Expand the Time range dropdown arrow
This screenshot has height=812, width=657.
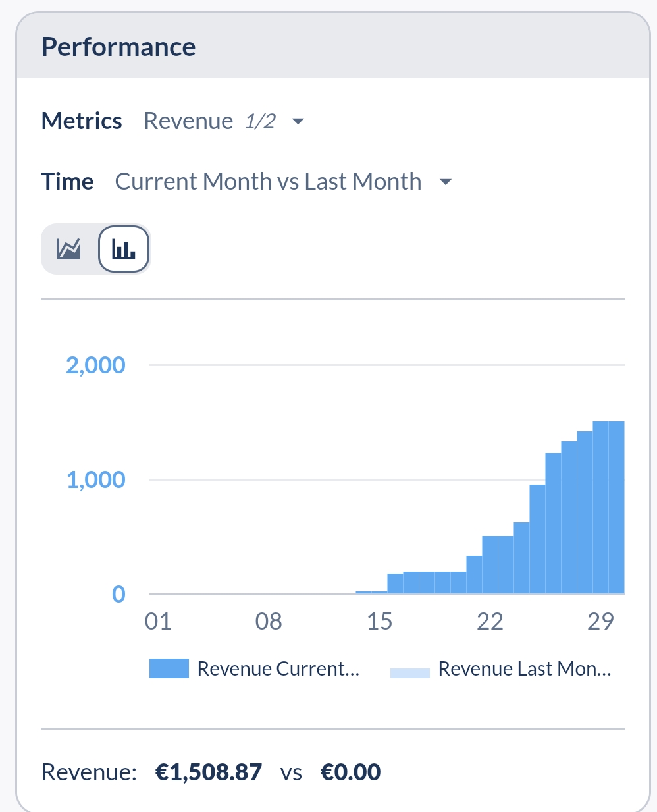pyautogui.click(x=446, y=182)
